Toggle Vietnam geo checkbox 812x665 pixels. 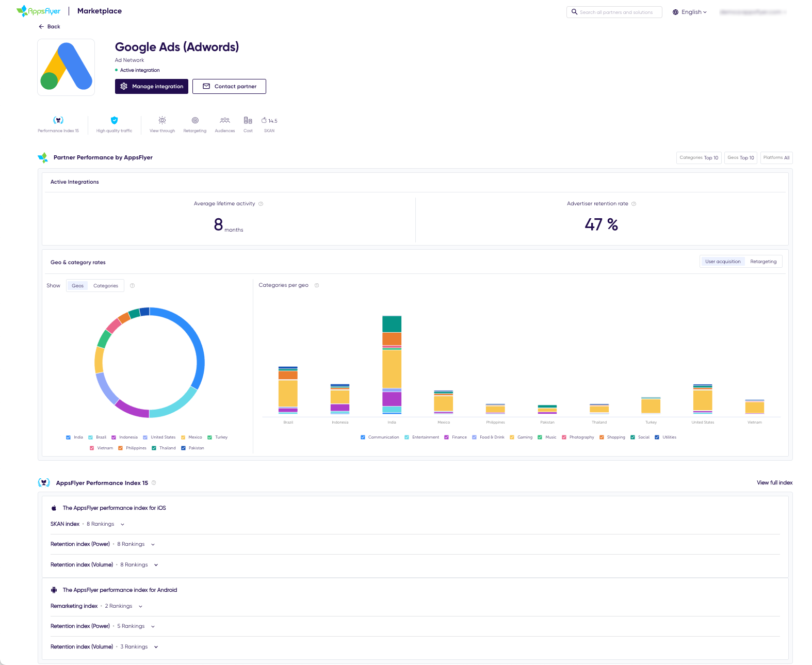[x=92, y=448]
